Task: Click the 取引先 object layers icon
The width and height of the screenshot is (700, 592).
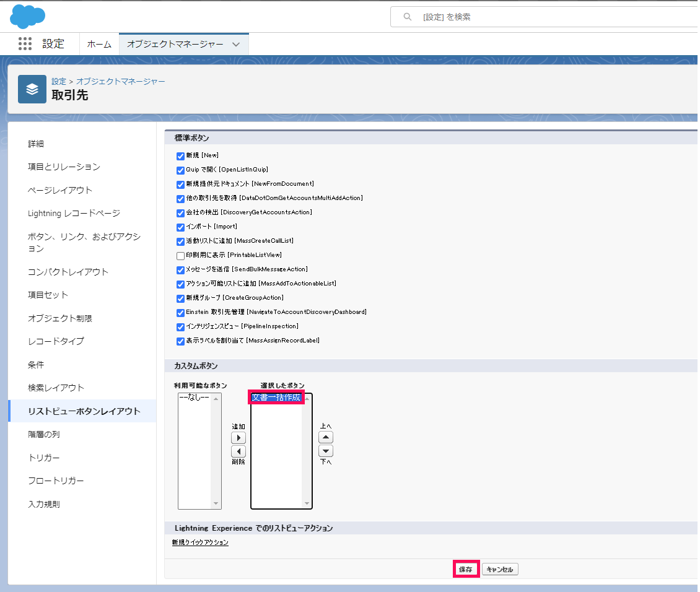Action: [x=32, y=89]
